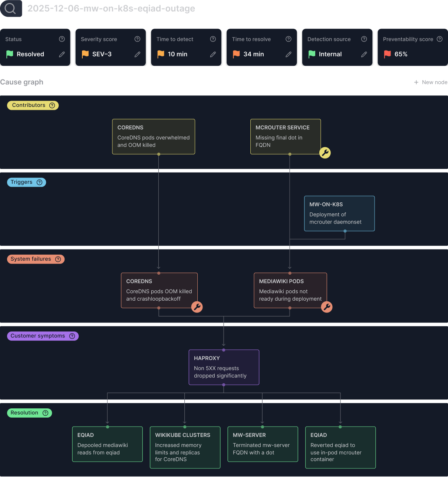
Task: Click the wrench icon on the MCROUTER SERVICE node
Action: click(325, 152)
